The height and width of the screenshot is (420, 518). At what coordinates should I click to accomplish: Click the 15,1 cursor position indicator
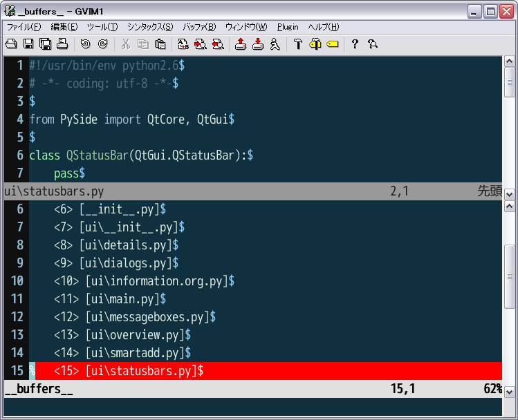coord(403,389)
